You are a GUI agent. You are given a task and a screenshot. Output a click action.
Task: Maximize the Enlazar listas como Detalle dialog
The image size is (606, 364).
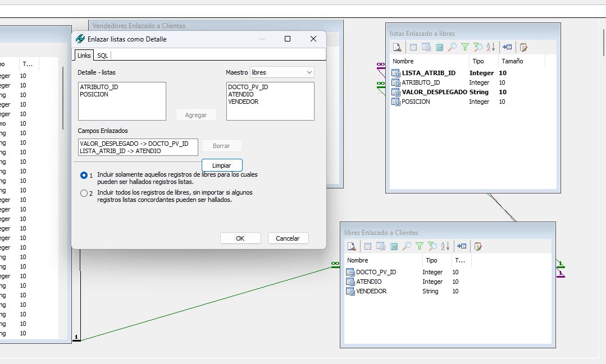287,39
